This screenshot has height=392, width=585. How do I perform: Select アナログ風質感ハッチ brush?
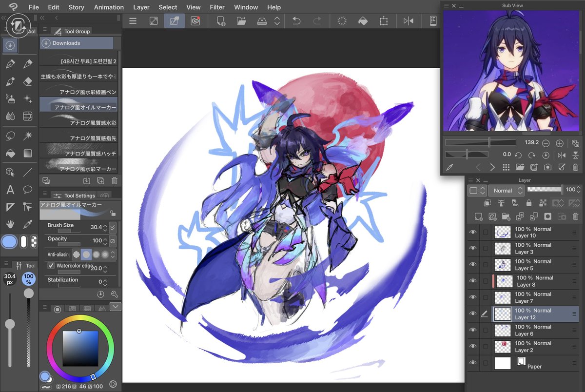click(78, 151)
